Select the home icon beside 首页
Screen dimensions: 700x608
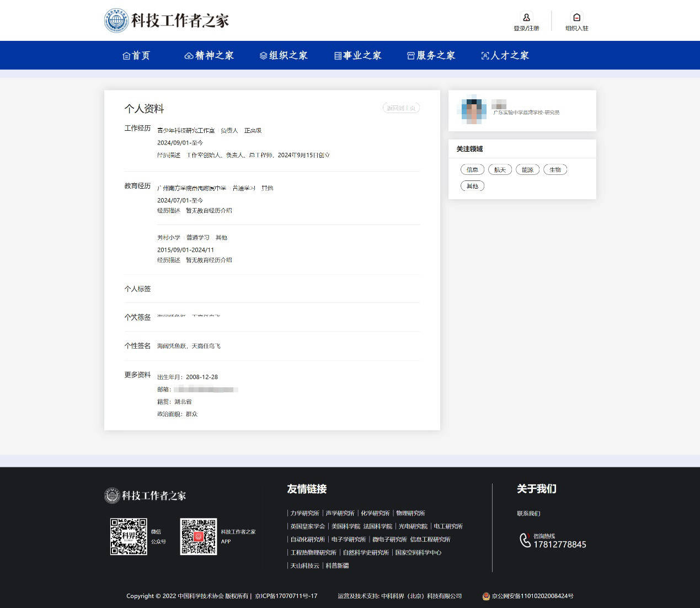pos(126,55)
